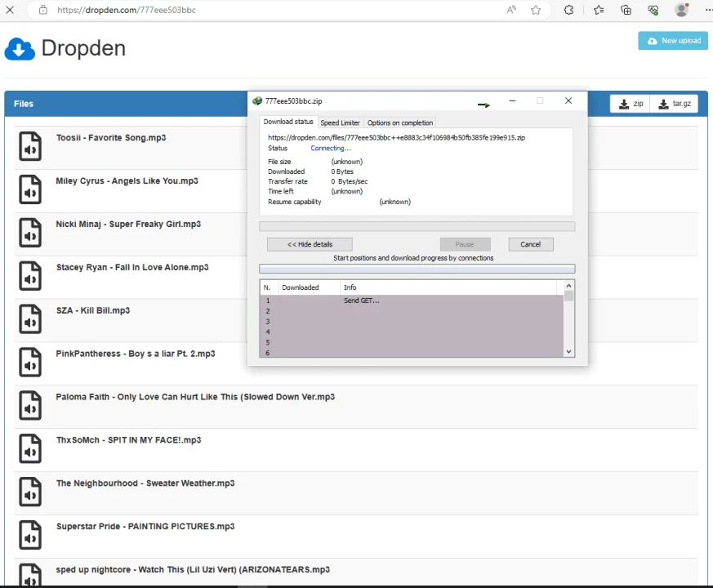Select the file icon for Nicki Minaj - Super Freaky Girl

click(x=30, y=233)
